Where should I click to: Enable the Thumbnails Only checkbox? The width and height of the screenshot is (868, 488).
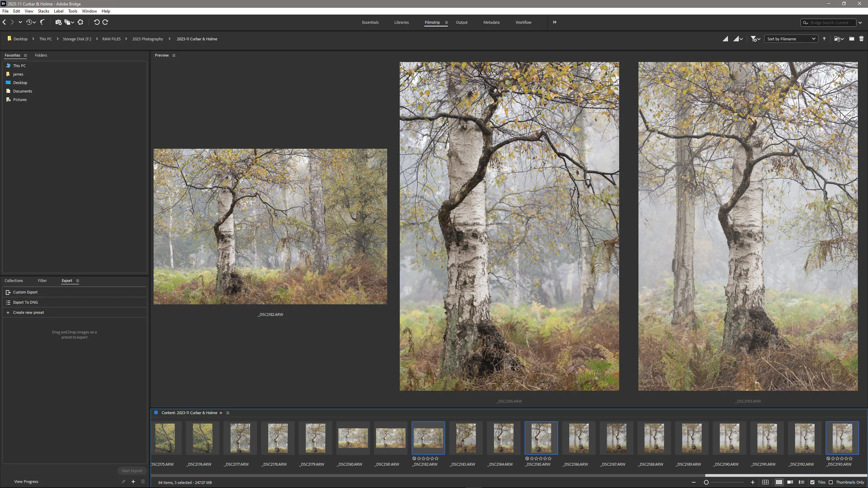(831, 482)
